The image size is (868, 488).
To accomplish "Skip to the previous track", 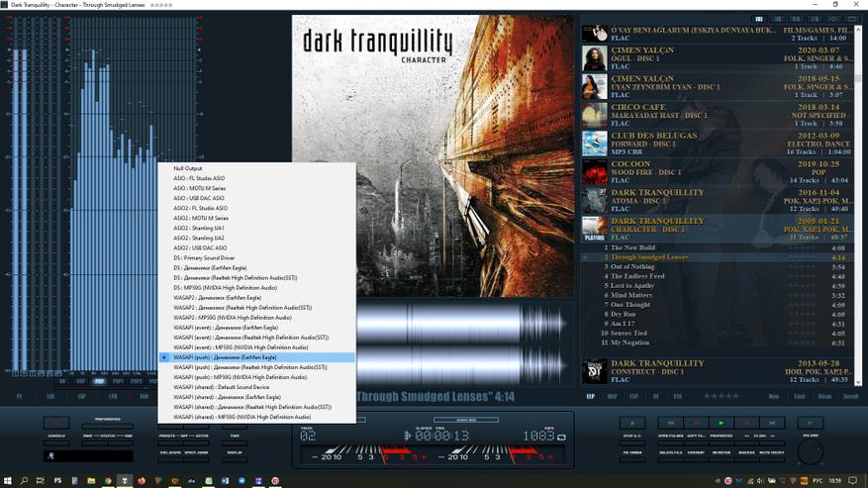I will (x=670, y=424).
